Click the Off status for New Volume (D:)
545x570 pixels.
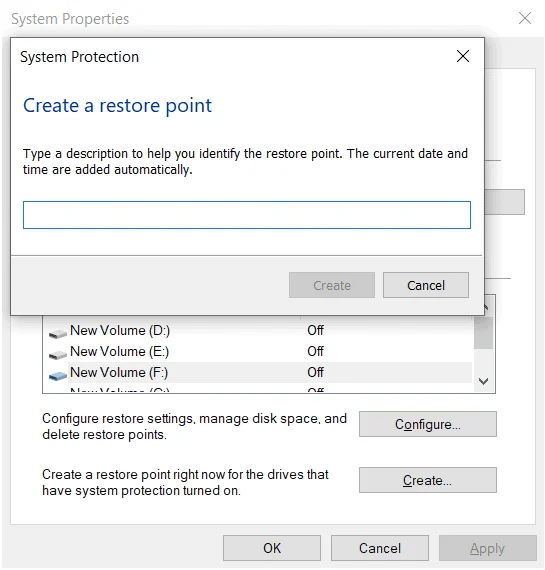point(315,330)
